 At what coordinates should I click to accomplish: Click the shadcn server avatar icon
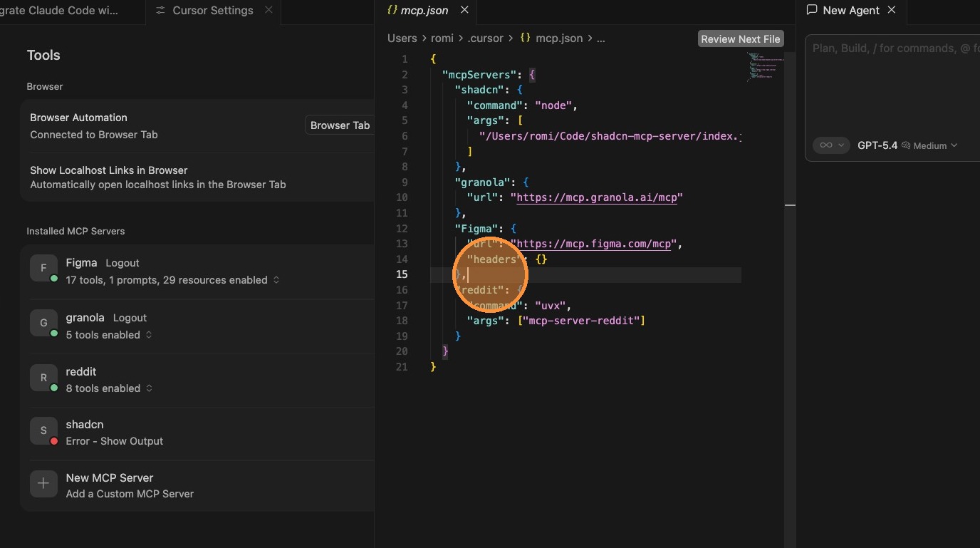pos(43,430)
